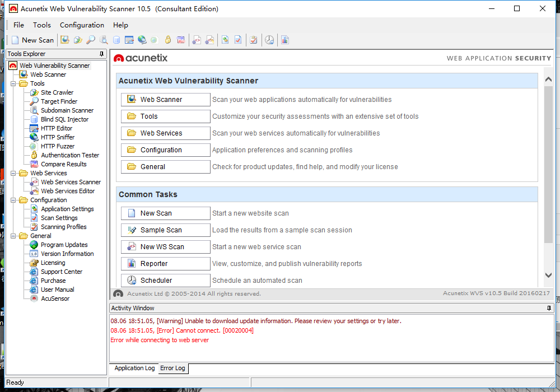Select Version Information in the tree
The width and height of the screenshot is (560, 392).
(x=67, y=254)
